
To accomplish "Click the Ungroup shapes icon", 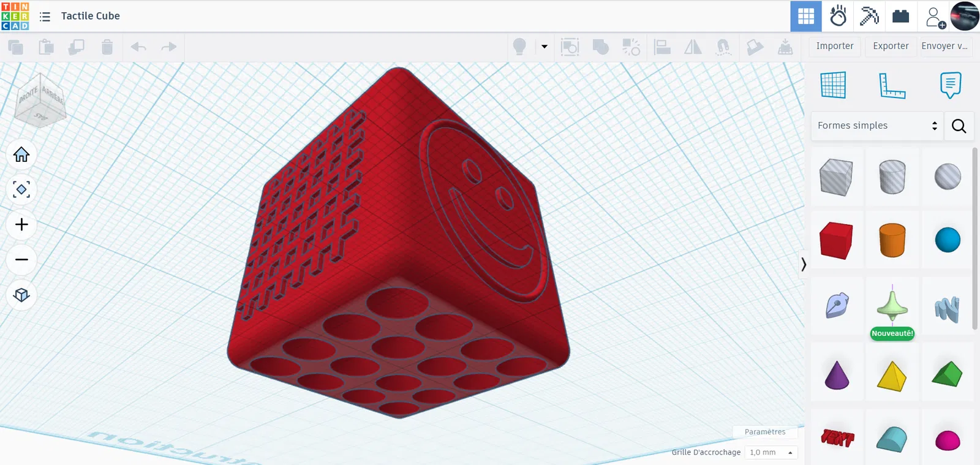I will coord(631,47).
